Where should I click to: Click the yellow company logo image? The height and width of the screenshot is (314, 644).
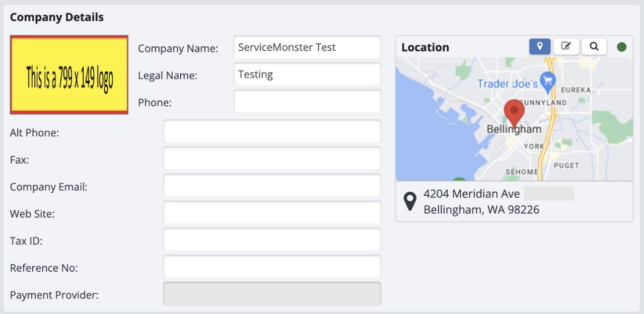[x=69, y=75]
